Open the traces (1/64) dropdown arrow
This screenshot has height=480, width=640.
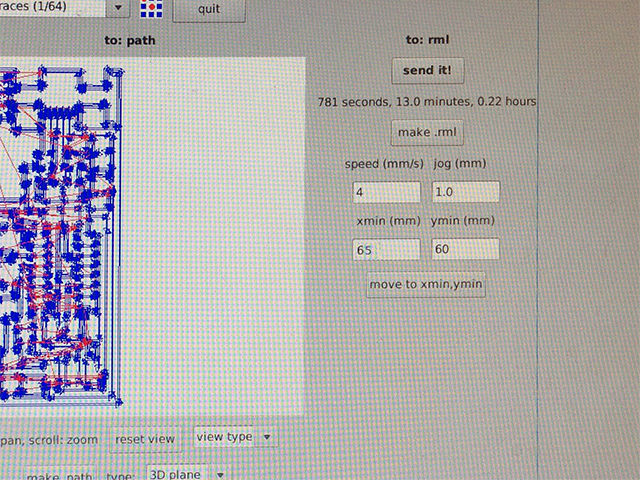point(118,8)
